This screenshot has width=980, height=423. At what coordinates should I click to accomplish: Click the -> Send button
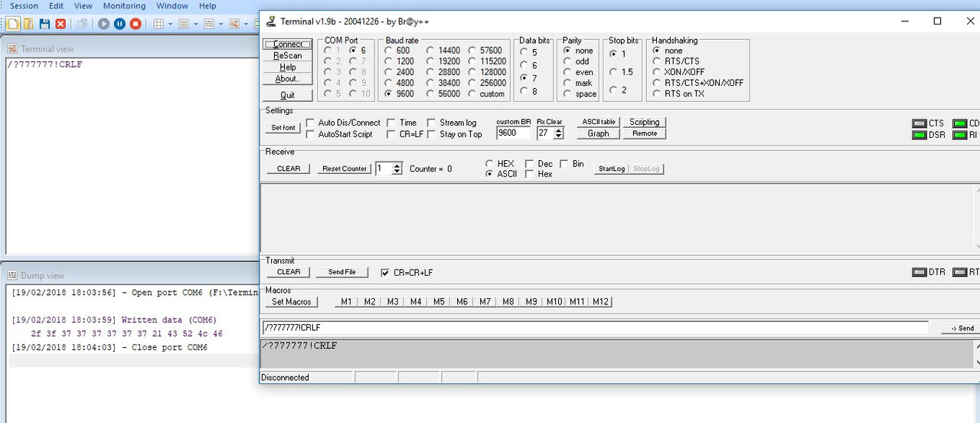tap(962, 328)
